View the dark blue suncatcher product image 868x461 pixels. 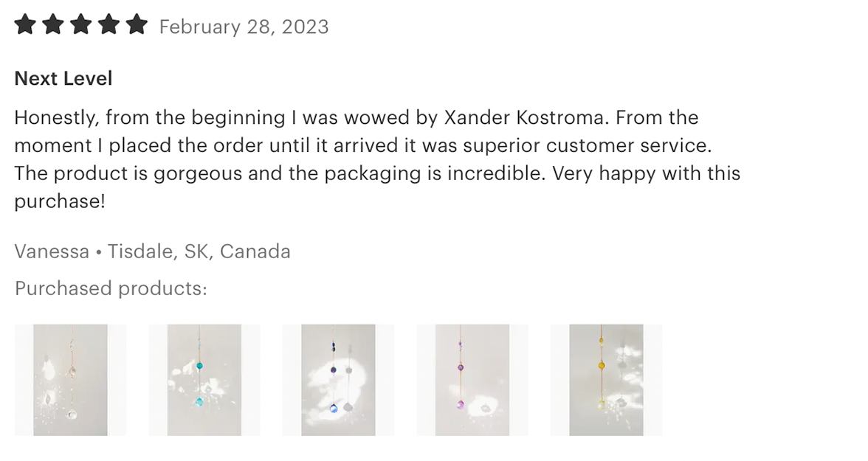[338, 380]
